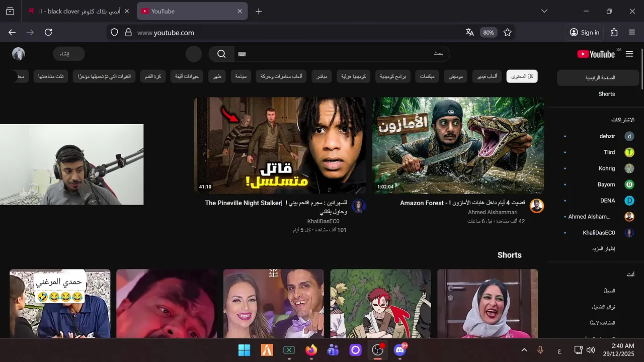Open the Firefox application menu
The height and width of the screenshot is (362, 644).
(632, 32)
